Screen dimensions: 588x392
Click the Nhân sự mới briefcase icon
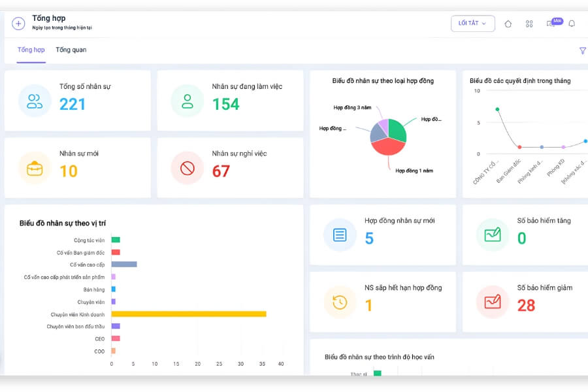[x=35, y=169]
